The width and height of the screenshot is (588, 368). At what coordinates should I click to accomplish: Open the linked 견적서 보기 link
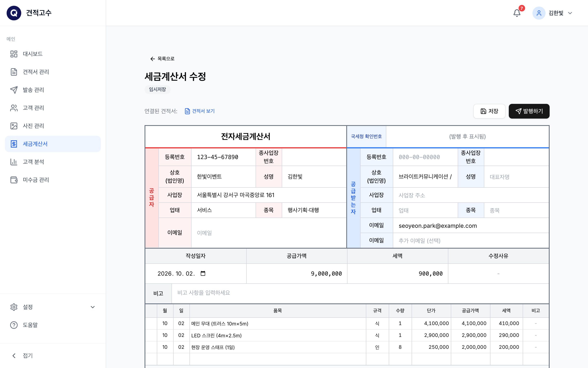200,111
